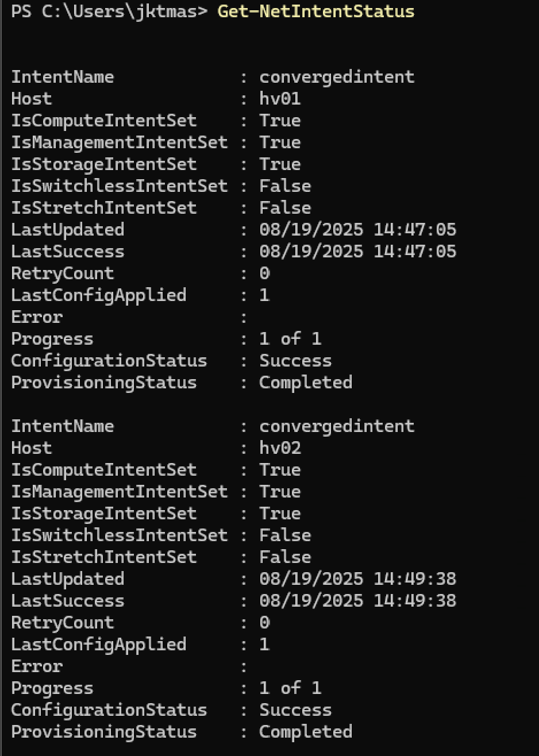The image size is (539, 756).
Task: Click first ProvisioningStatus Completed value
Action: pyautogui.click(x=306, y=383)
